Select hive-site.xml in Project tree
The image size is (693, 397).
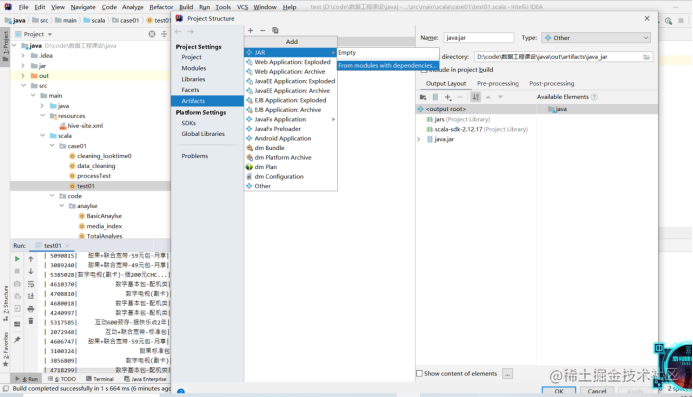coord(81,126)
